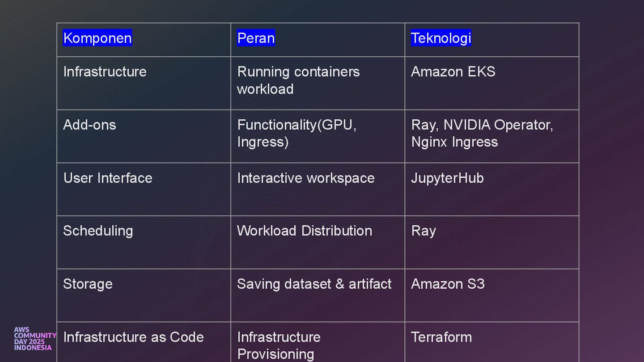This screenshot has height=362, width=644.
Task: Select the Amazon EKS cell
Action: coord(453,72)
